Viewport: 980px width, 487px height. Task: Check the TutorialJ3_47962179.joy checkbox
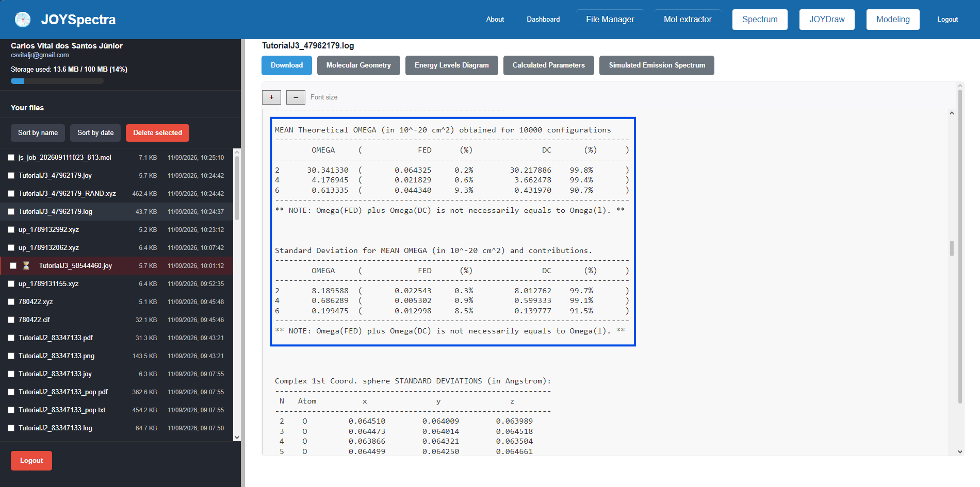[x=11, y=176]
